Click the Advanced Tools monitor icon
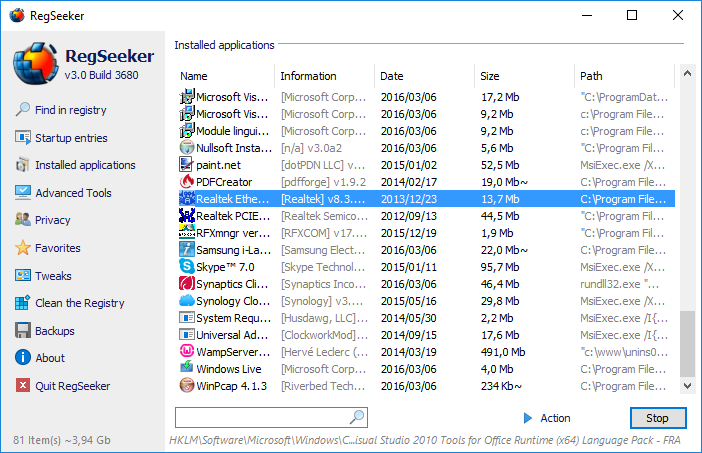702x453 pixels. tap(22, 192)
